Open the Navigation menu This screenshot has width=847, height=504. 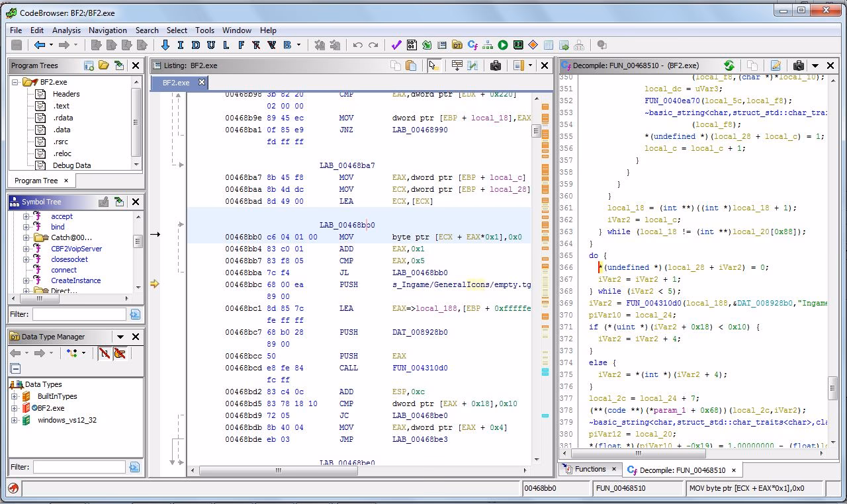pos(108,30)
